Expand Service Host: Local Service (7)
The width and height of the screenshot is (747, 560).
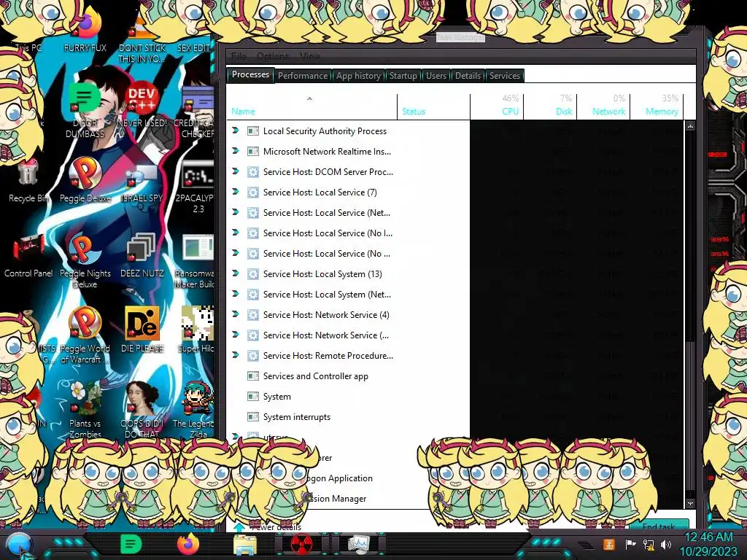(x=236, y=192)
